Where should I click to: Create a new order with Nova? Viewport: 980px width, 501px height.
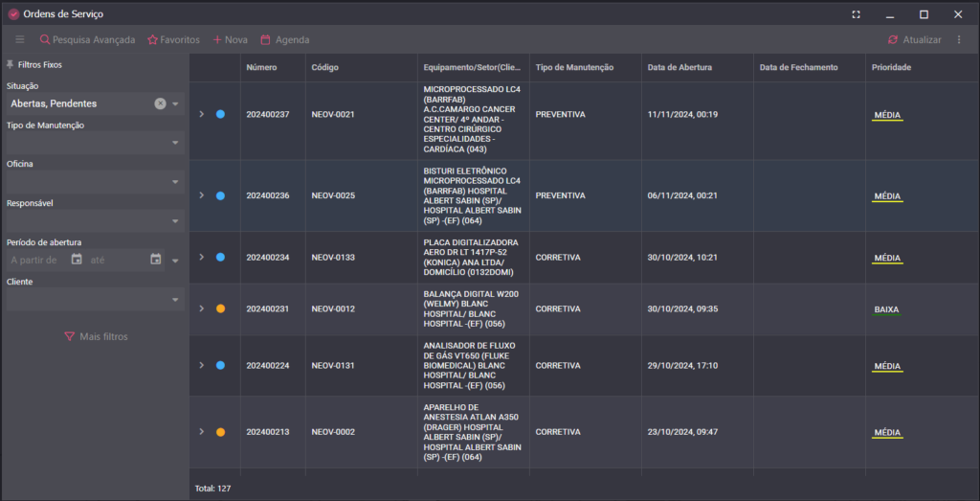tap(230, 40)
